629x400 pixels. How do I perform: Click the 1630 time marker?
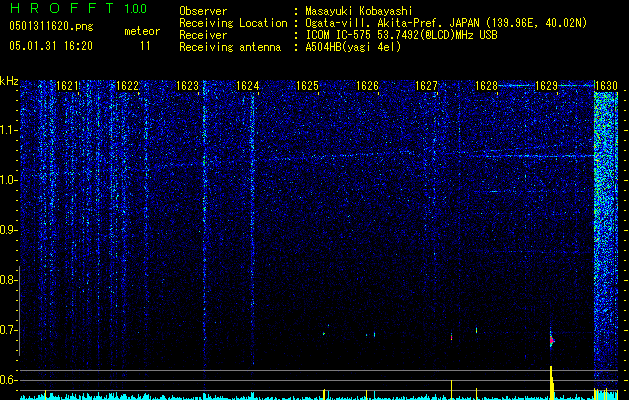(x=606, y=86)
